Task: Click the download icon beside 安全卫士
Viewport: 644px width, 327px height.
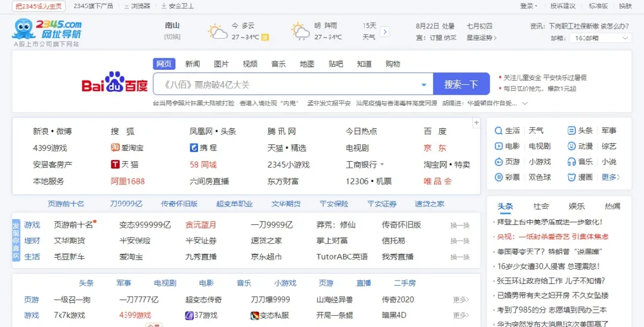Action: (x=163, y=6)
